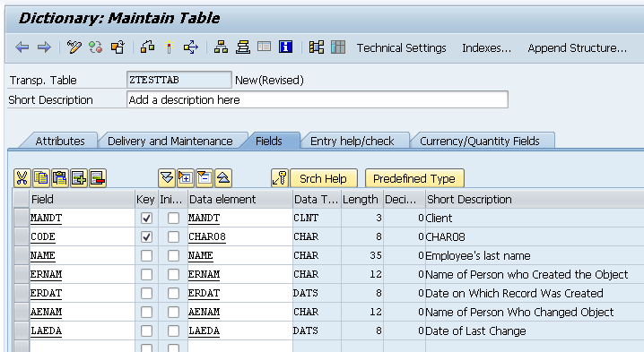The height and width of the screenshot is (352, 644).
Task: Click the CHAR08 data element cell
Action: 239,236
